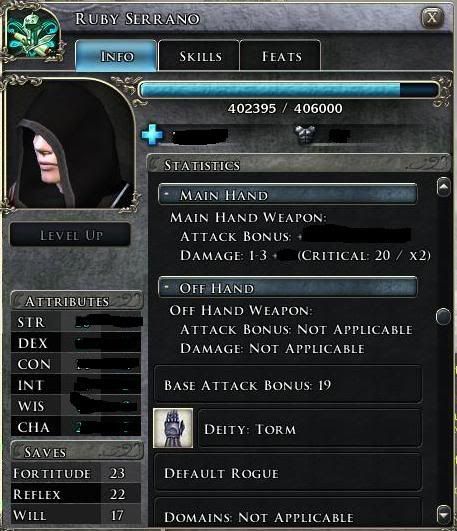457x531 pixels.
Task: Click the blue hit points cross icon
Action: click(x=152, y=134)
